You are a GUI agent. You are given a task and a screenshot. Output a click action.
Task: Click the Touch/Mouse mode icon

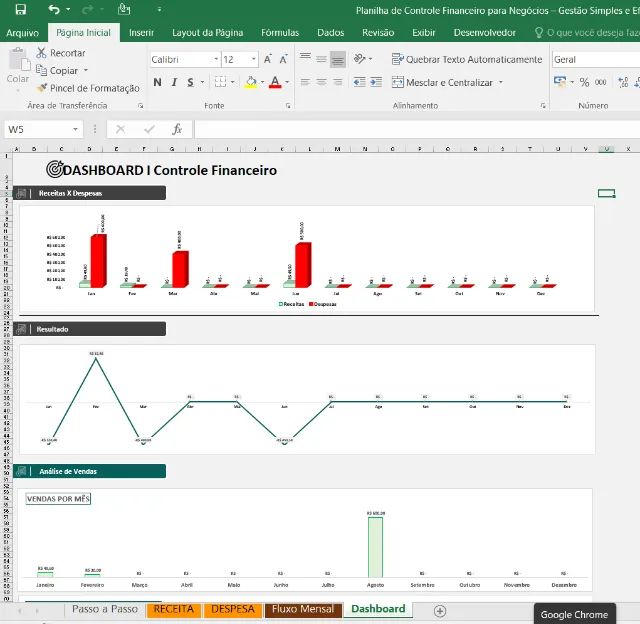tap(124, 9)
